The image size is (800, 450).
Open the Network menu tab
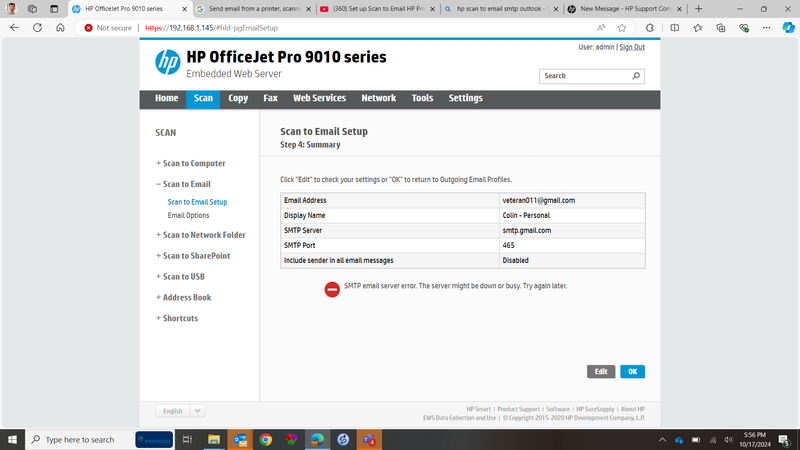(x=378, y=99)
